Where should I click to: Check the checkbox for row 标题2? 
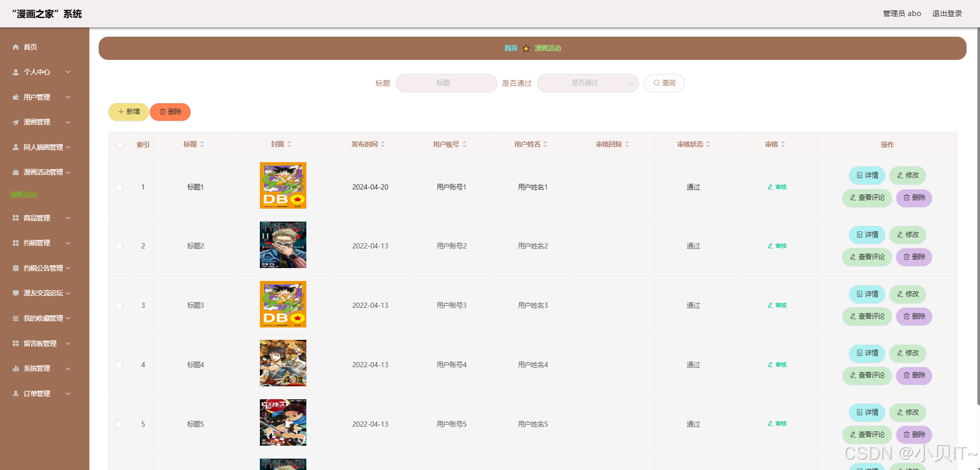(119, 246)
